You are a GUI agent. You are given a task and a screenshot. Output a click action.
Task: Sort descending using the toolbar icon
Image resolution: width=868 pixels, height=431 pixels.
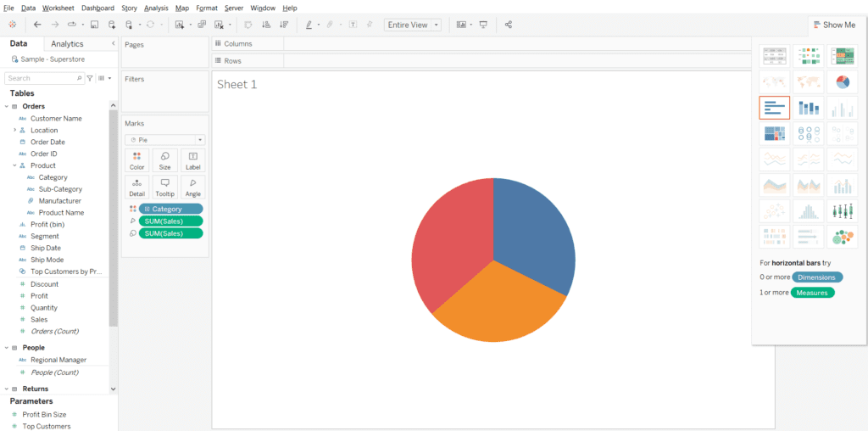[284, 25]
